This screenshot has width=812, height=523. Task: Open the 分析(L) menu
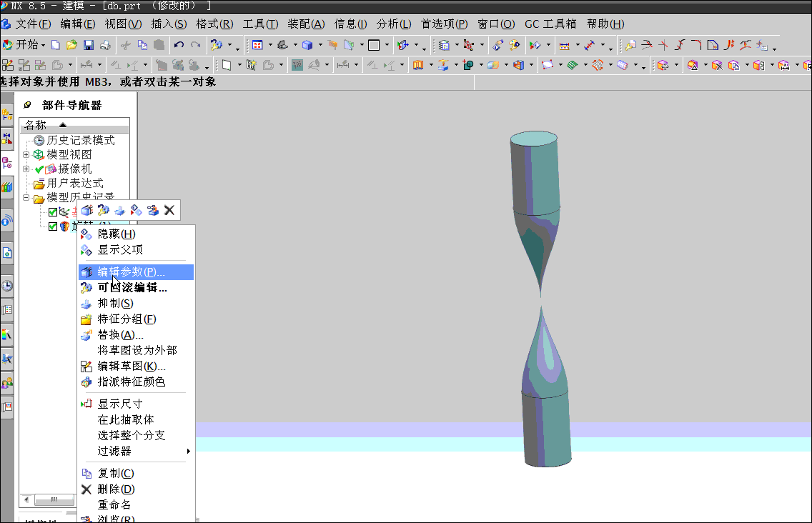click(x=394, y=24)
